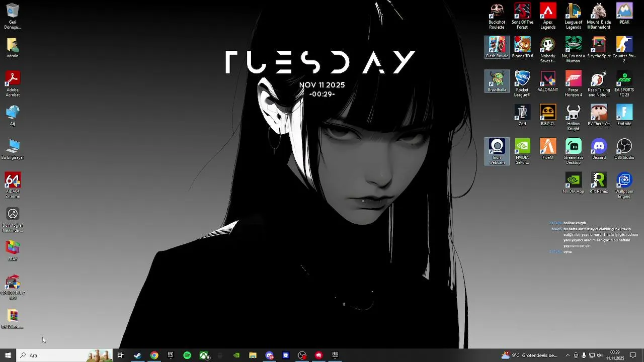Open volume speaker tray icon
644x362 pixels.
point(599,355)
